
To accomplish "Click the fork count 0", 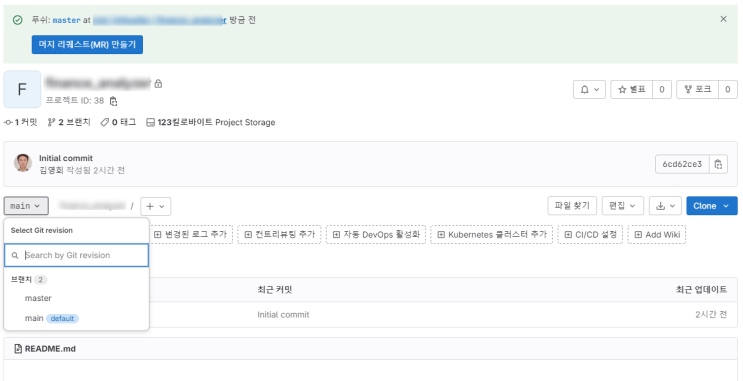I will 728,89.
